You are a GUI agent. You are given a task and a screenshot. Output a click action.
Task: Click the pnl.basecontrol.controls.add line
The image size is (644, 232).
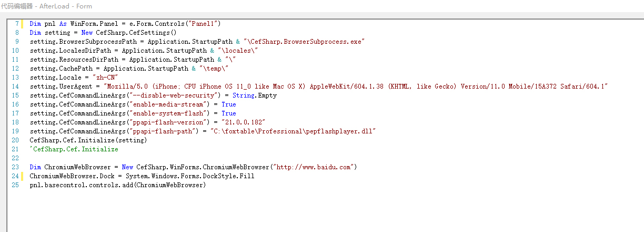pyautogui.click(x=118, y=185)
